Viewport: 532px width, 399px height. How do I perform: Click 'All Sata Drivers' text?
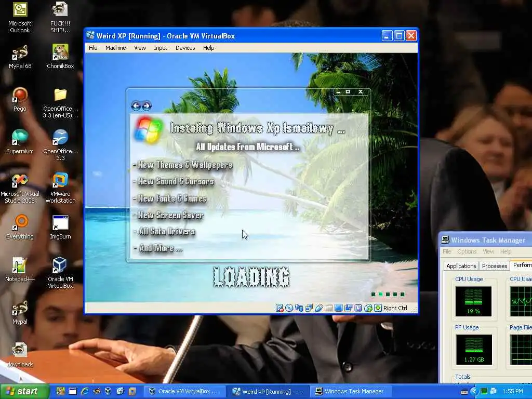(167, 231)
